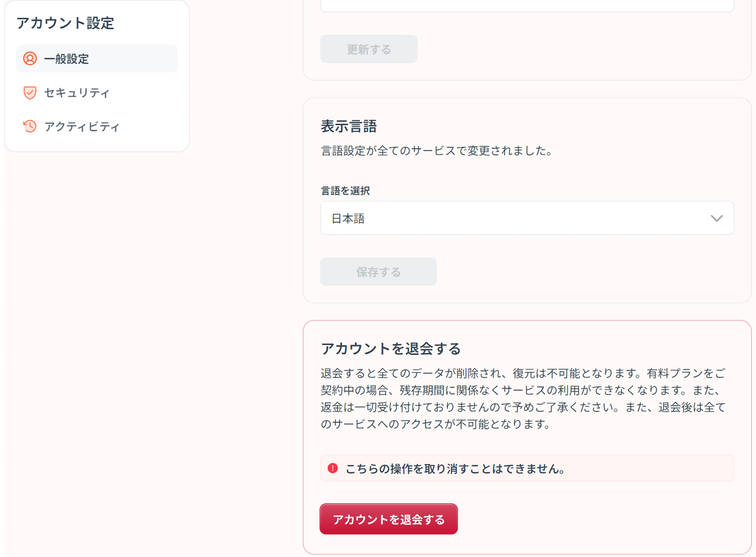
Task: Open the 一般設定 menu item
Action: [97, 58]
